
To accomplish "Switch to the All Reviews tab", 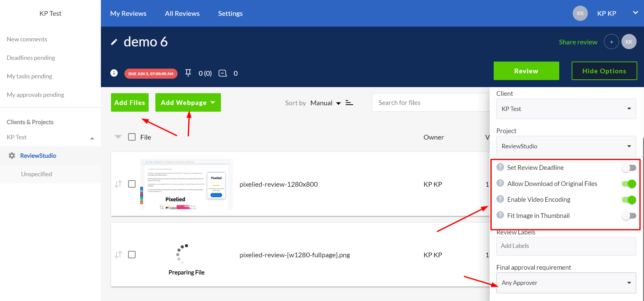I will pyautogui.click(x=182, y=13).
